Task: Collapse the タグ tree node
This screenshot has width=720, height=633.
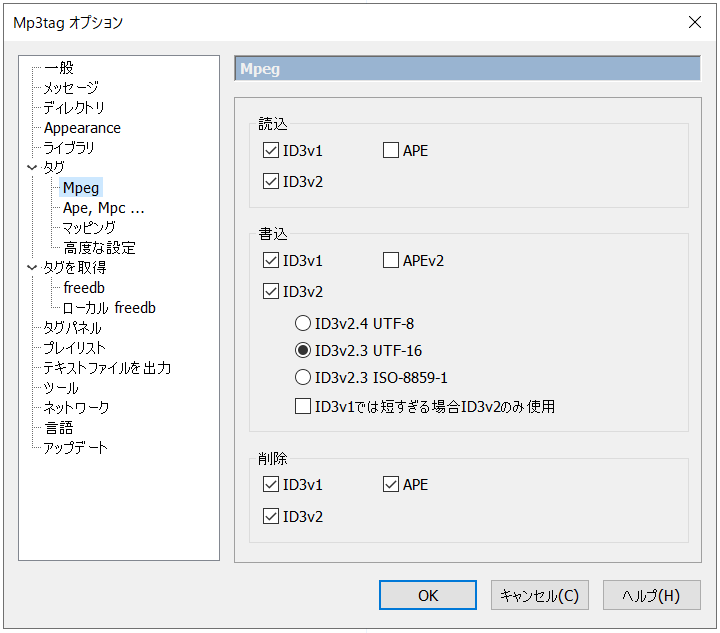Action: (x=32, y=168)
